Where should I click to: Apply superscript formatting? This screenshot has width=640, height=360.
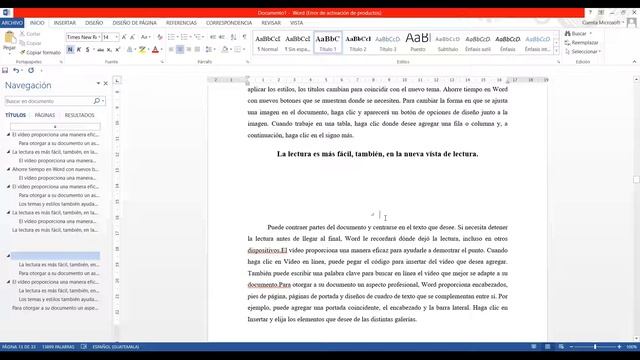click(x=117, y=50)
